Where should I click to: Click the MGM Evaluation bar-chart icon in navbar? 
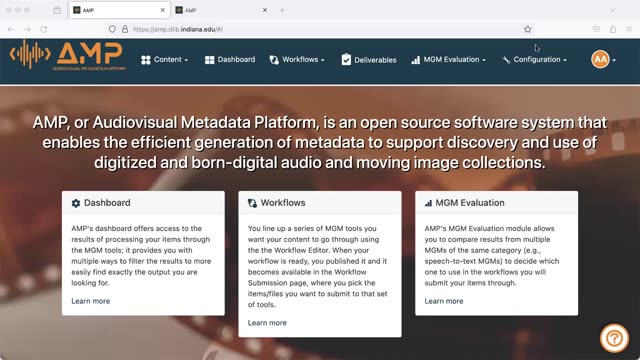tap(416, 60)
